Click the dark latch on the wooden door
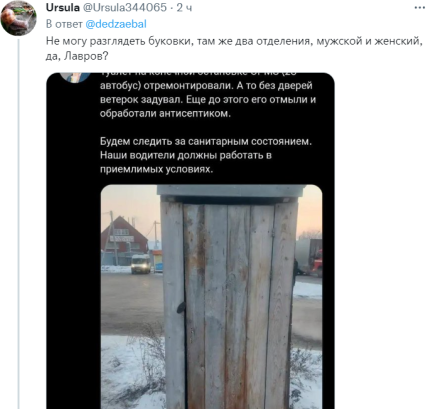428x409 pixels. [181, 308]
